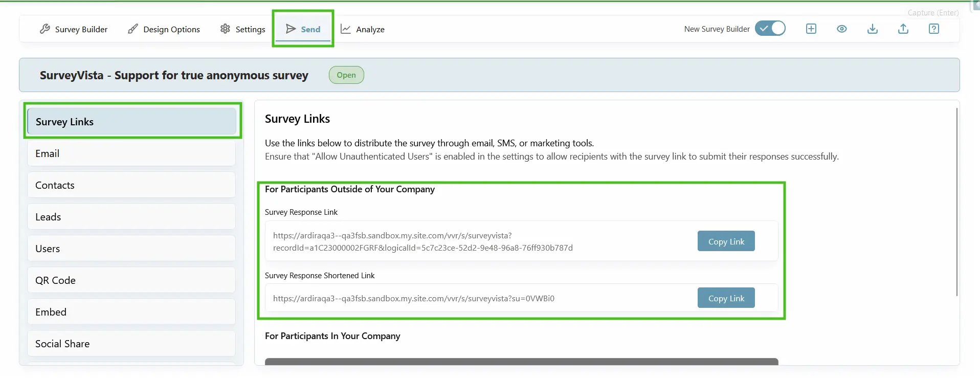Click the Open status badge
Screen dimensions: 980x380
[x=346, y=75]
